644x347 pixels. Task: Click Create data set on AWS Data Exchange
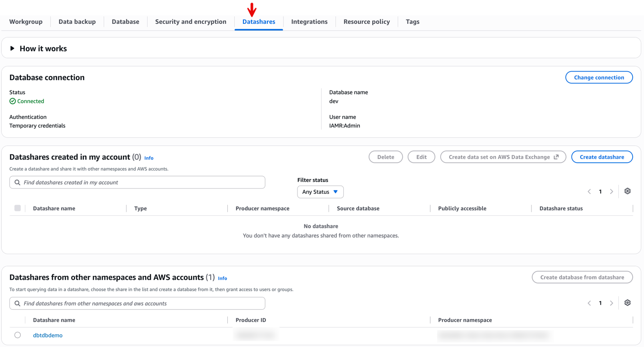503,157
